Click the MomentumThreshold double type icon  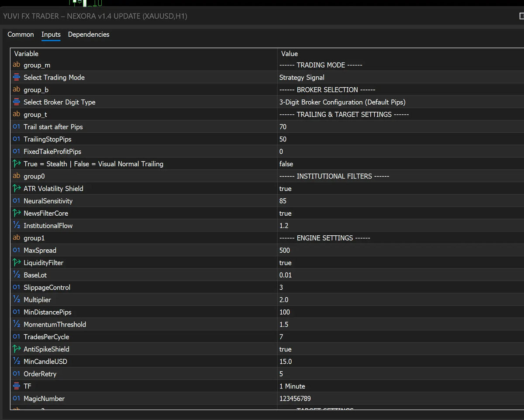pos(17,324)
